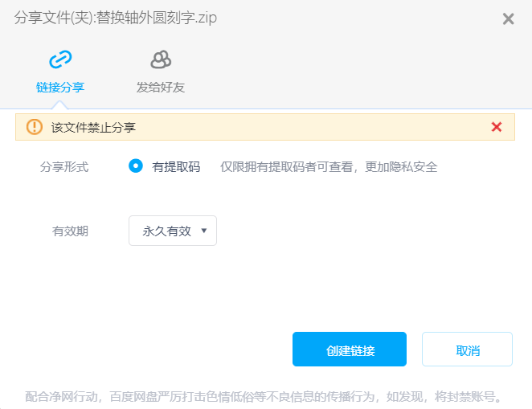Viewport: 532px width, 409px height.
Task: Click the 该文件禁止分享 warning message
Action: coord(93,128)
